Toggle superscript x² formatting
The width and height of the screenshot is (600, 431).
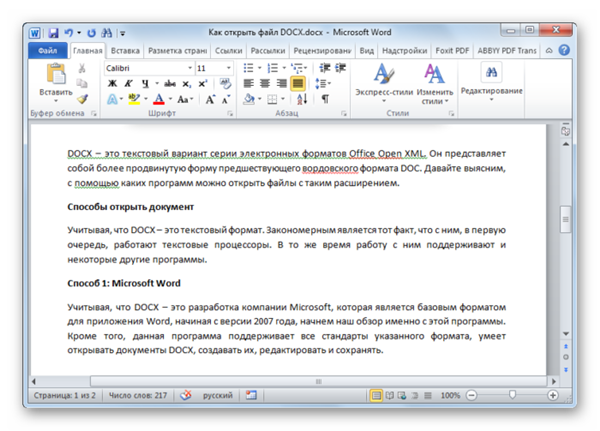pyautogui.click(x=202, y=83)
